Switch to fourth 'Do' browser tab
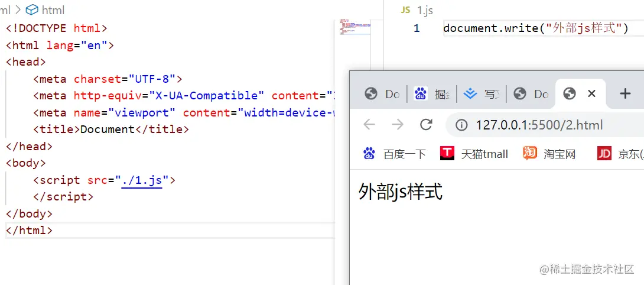 tap(531, 94)
